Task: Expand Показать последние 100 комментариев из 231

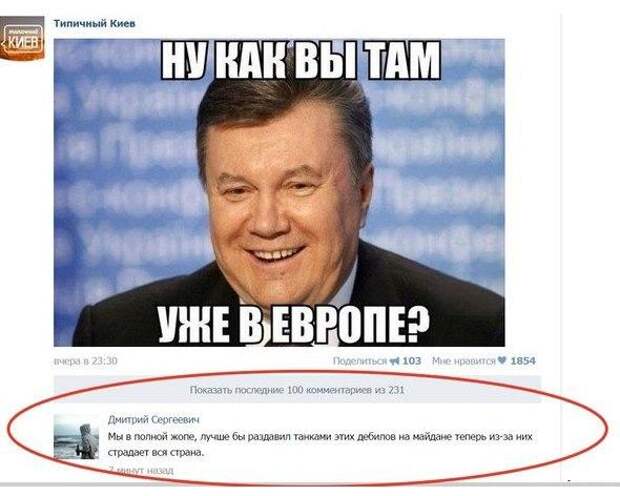Action: coord(297,390)
